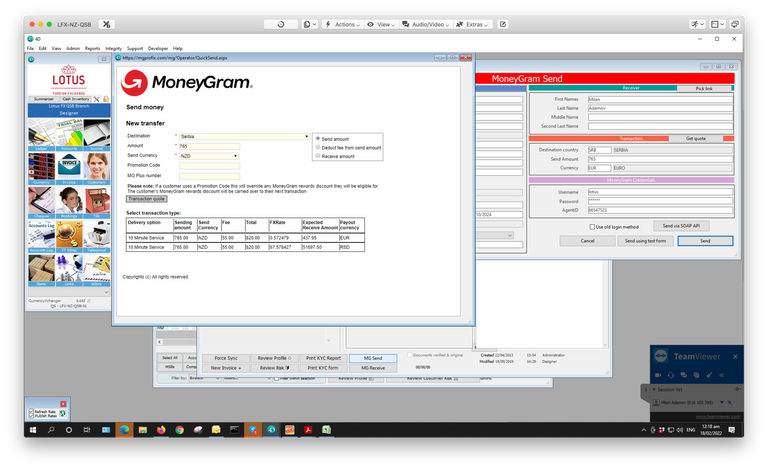Open File Explorer from the taskbar

click(x=143, y=430)
